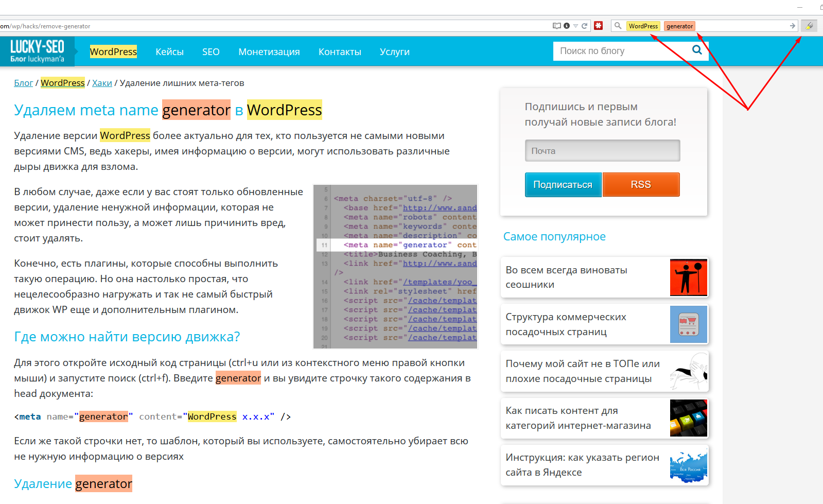Click heading Удаление generator

coord(73,483)
